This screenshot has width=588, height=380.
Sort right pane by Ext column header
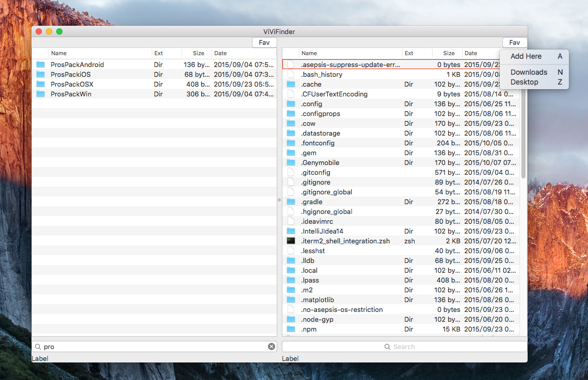click(417, 53)
